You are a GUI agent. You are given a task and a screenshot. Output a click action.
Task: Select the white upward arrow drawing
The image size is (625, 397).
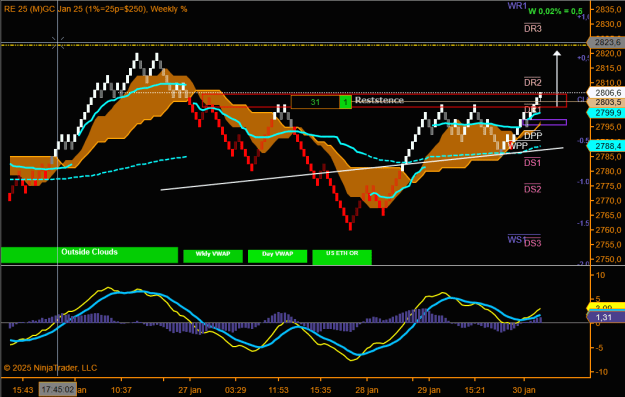pos(557,79)
